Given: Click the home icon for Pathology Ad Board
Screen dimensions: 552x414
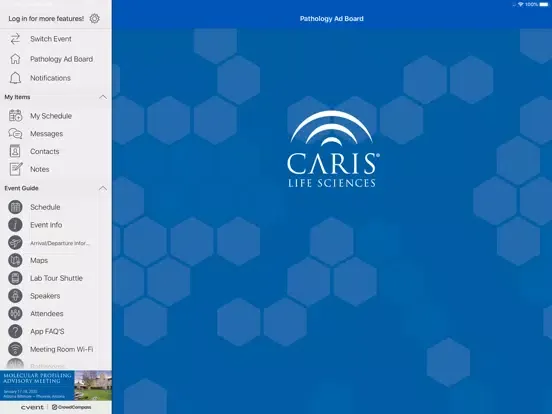Looking at the screenshot, I should coord(15,59).
